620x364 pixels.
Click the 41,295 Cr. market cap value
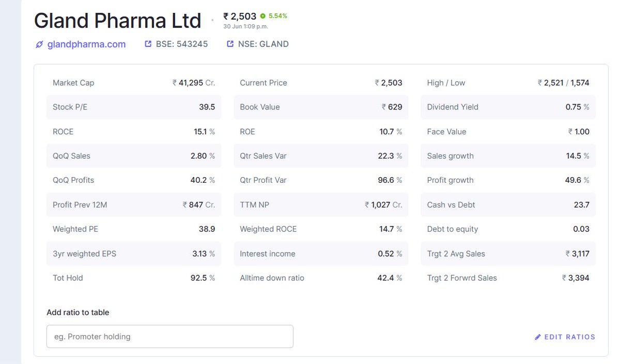pos(194,83)
